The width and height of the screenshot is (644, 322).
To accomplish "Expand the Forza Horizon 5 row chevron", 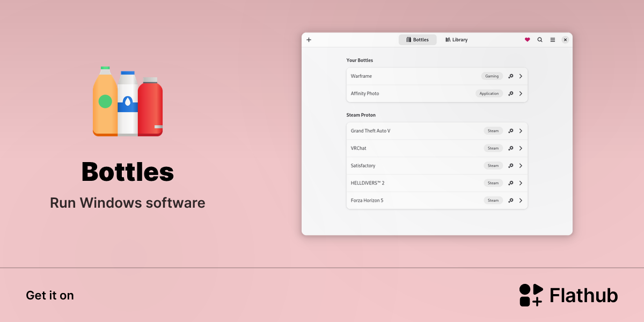I will (x=521, y=201).
